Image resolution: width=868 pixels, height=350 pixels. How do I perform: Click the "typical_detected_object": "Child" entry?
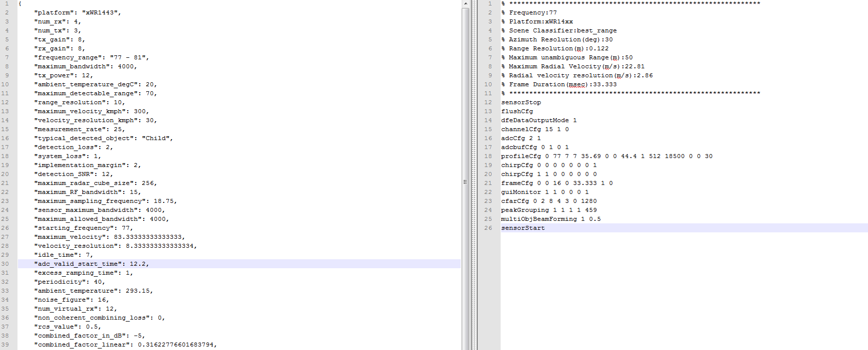[x=103, y=138]
